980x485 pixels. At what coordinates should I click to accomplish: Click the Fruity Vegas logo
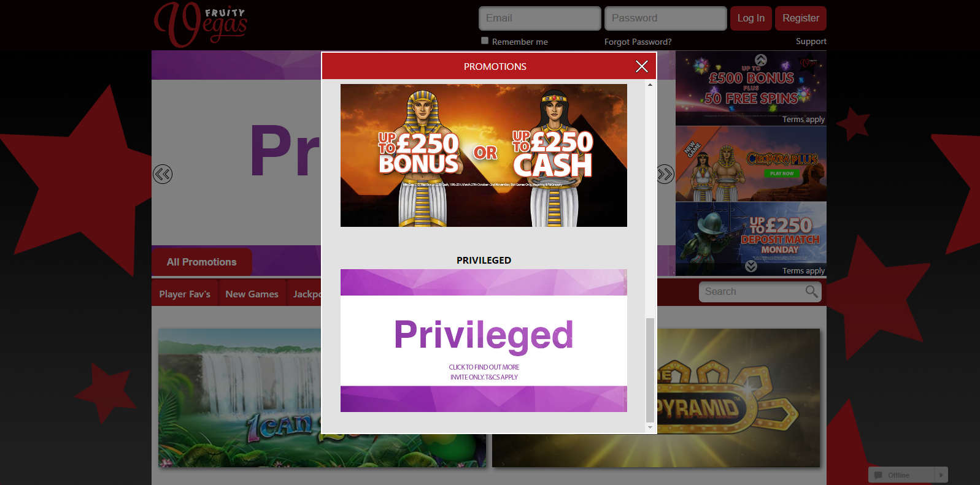tap(200, 25)
